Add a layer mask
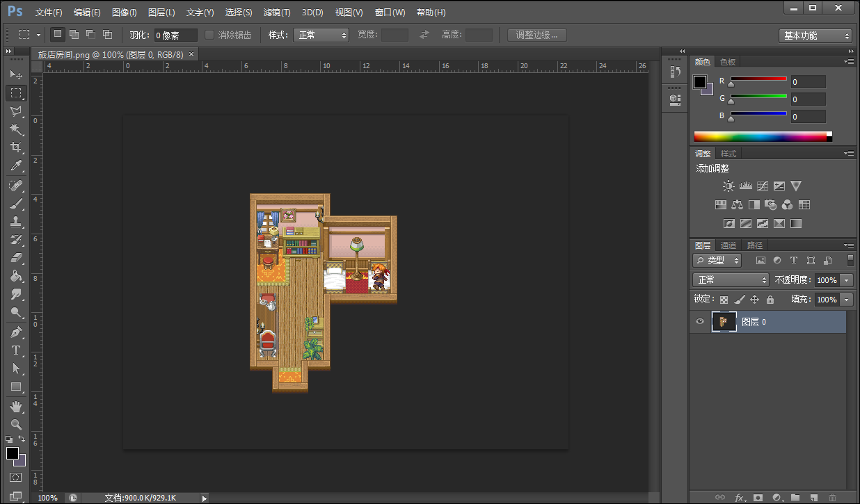The height and width of the screenshot is (504, 860). coord(758,498)
